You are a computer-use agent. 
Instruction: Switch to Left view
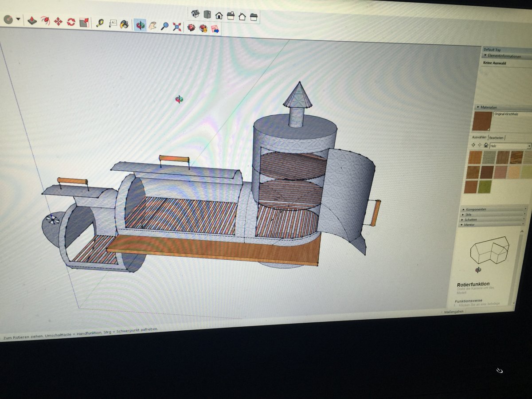point(254,17)
